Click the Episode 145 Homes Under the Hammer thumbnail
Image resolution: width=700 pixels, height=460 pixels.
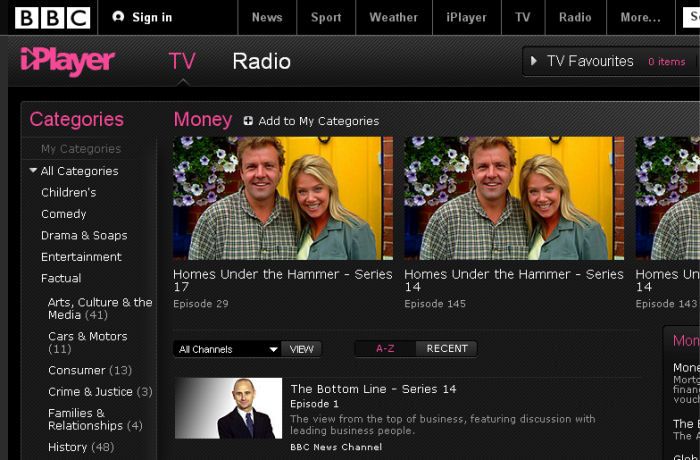click(514, 198)
